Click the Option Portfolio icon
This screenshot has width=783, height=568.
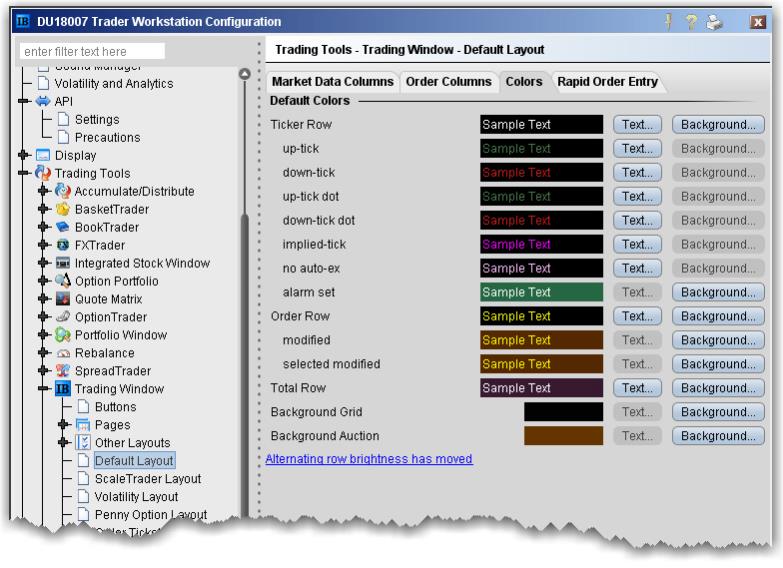pyautogui.click(x=64, y=282)
